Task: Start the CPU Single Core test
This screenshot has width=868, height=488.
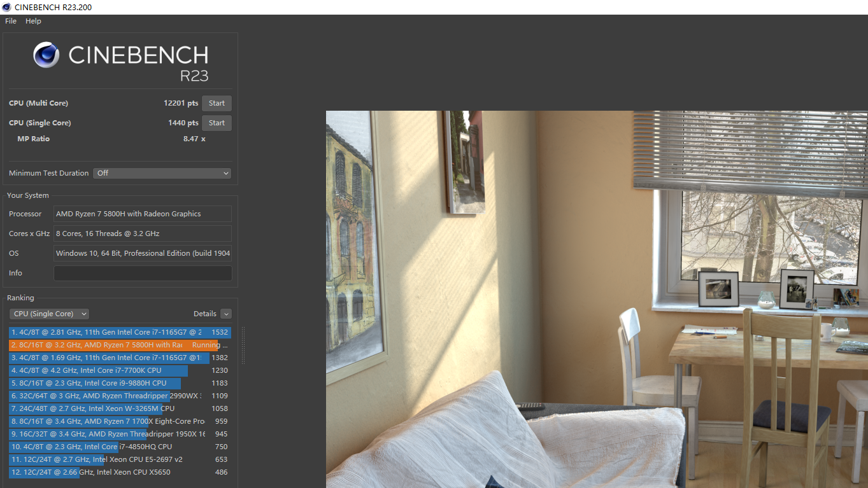Action: point(217,123)
